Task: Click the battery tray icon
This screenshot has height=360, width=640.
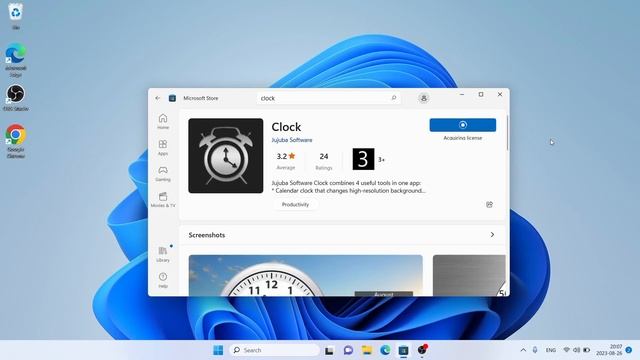Action: pyautogui.click(x=587, y=350)
